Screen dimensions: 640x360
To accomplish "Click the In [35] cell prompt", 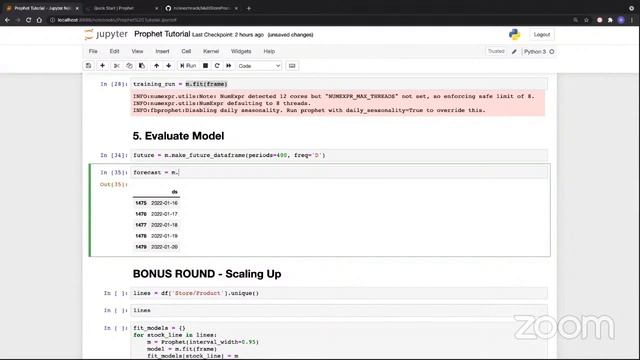I will [113, 173].
